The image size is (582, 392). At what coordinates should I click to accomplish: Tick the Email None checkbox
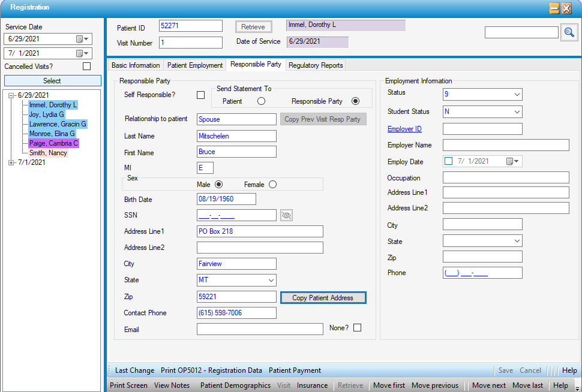[357, 328]
